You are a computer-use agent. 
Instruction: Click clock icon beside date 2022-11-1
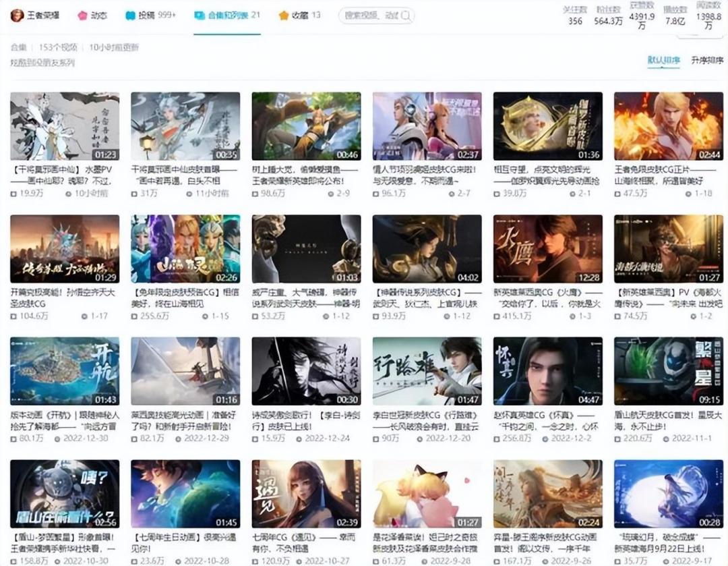(x=666, y=438)
